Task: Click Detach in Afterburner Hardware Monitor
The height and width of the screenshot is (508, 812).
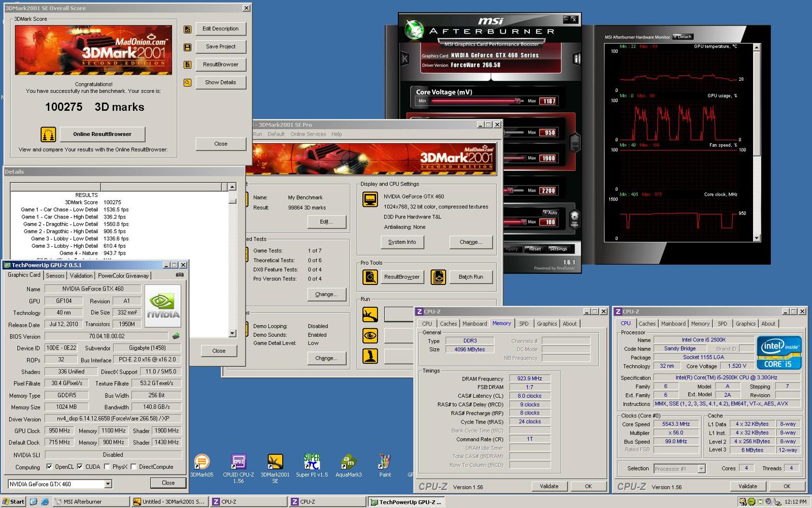Action: [x=683, y=37]
